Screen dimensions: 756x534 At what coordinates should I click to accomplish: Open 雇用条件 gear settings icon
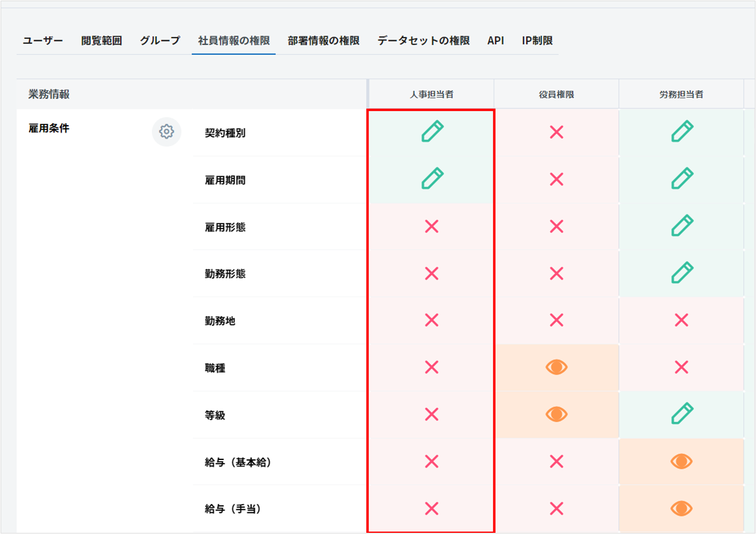(166, 132)
